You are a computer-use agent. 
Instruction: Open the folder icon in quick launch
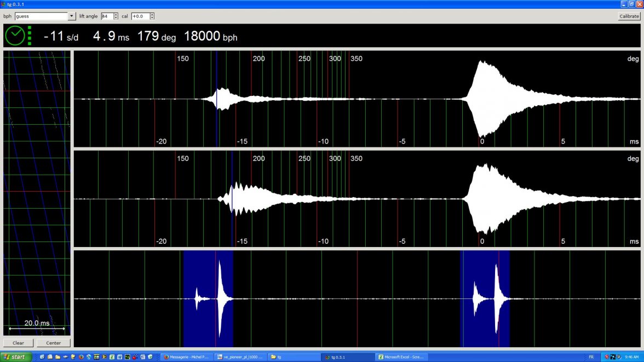(58, 357)
